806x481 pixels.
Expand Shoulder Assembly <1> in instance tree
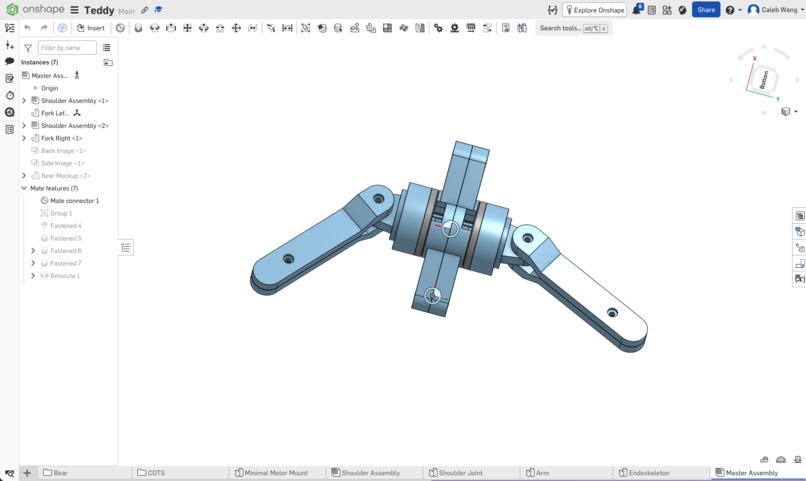24,101
